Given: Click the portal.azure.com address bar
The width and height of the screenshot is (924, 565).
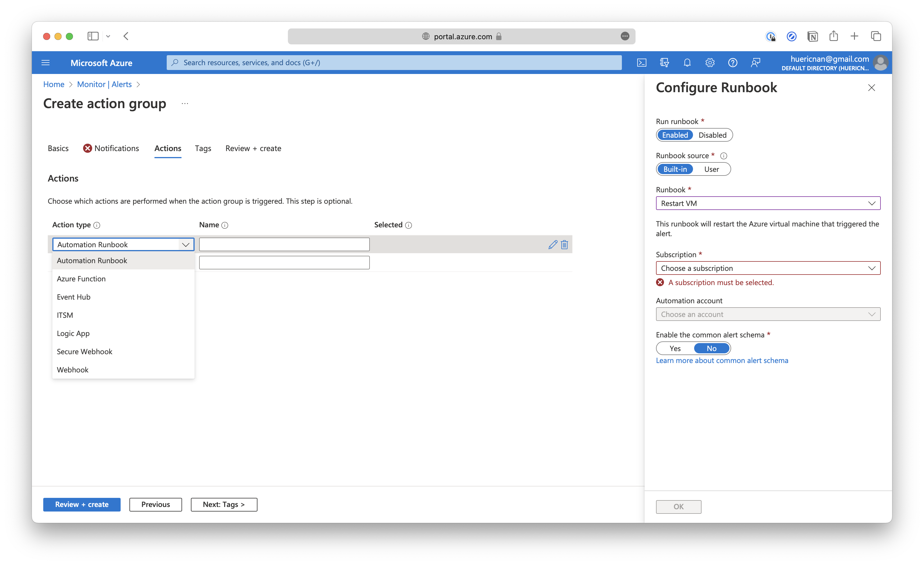Looking at the screenshot, I should pos(461,36).
